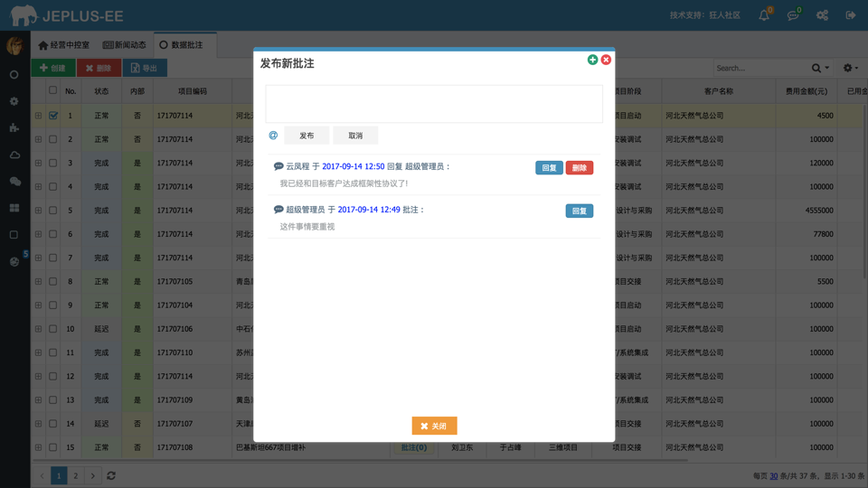Image resolution: width=868 pixels, height=488 pixels.
Task: Expand row 2 with the plus box
Action: [38, 139]
